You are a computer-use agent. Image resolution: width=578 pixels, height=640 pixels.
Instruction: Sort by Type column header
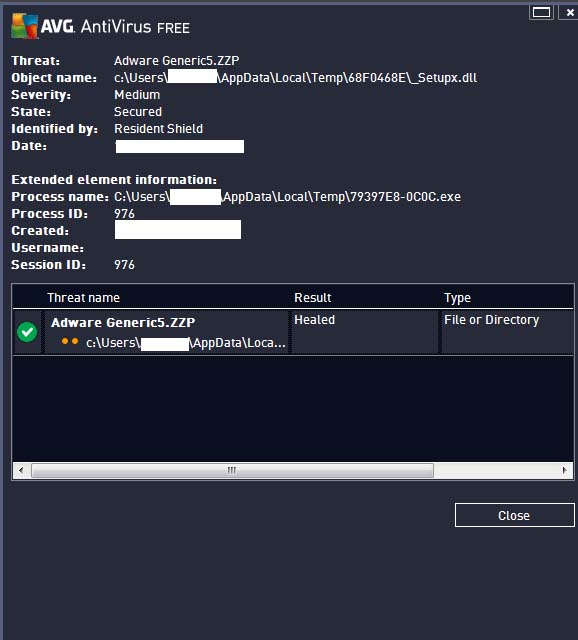[457, 298]
